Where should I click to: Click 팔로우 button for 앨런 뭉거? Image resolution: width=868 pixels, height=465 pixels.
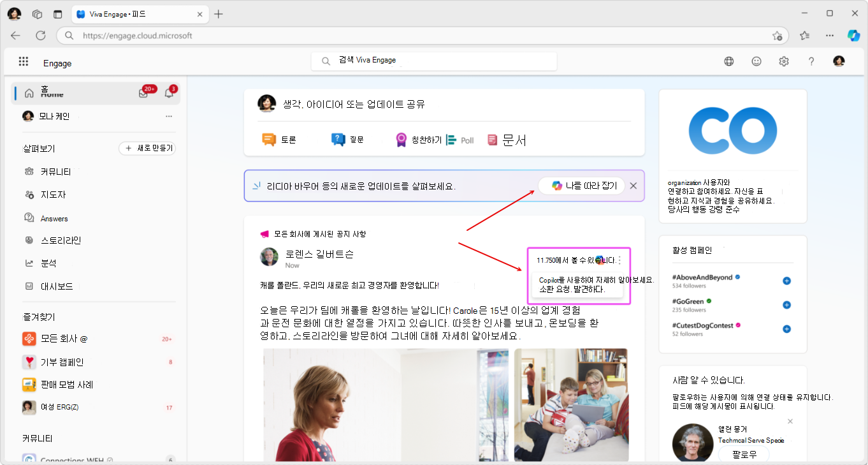click(744, 455)
